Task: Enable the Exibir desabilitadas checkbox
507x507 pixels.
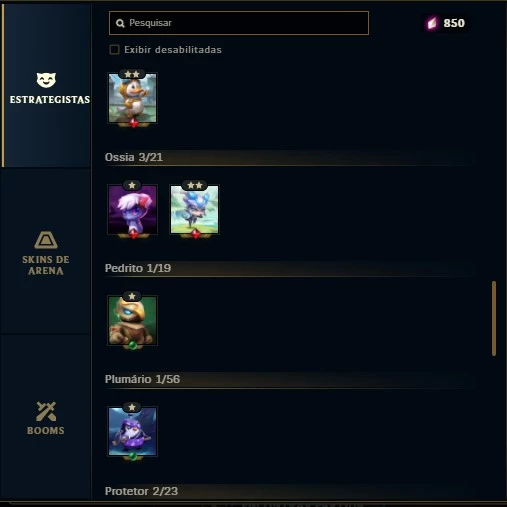Action: tap(114, 50)
